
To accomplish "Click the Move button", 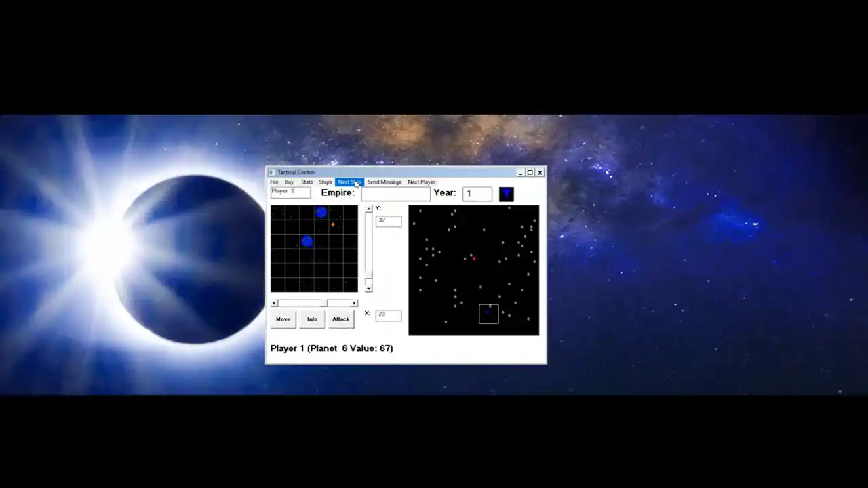I will [x=283, y=319].
